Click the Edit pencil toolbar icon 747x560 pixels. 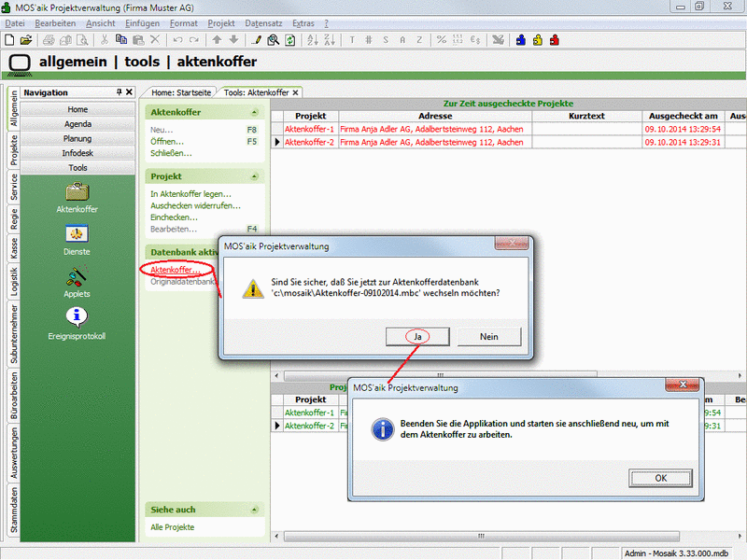pos(256,40)
